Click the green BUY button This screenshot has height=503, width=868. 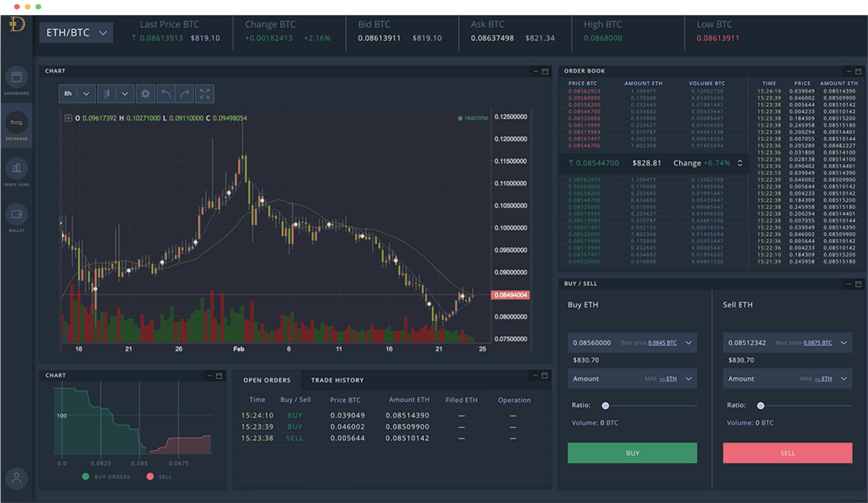pos(632,453)
